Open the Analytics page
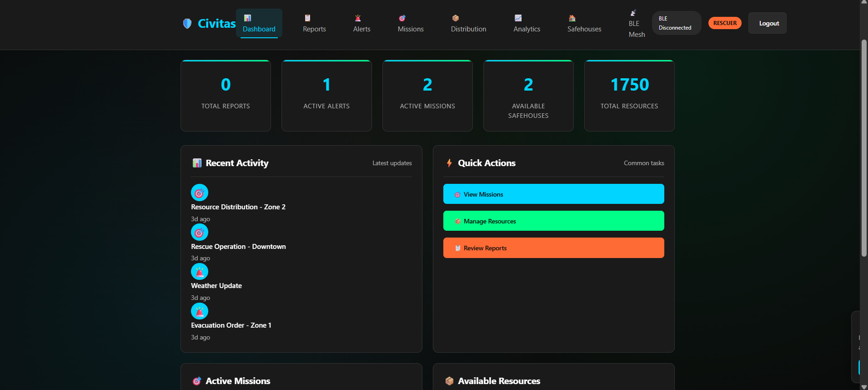This screenshot has height=390, width=868. [x=527, y=23]
